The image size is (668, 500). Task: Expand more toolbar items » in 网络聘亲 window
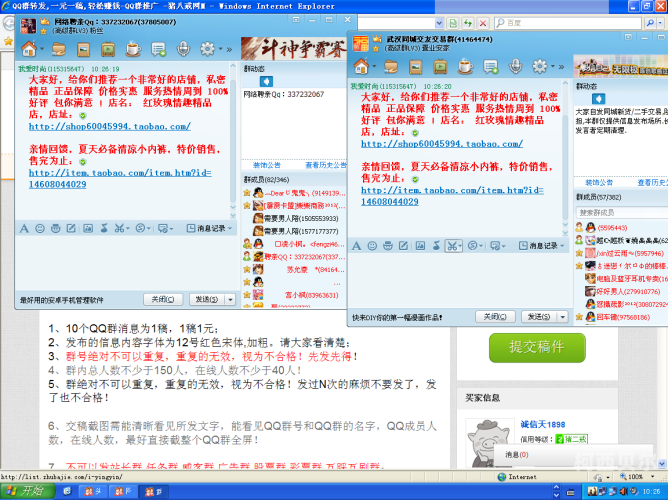[x=229, y=50]
